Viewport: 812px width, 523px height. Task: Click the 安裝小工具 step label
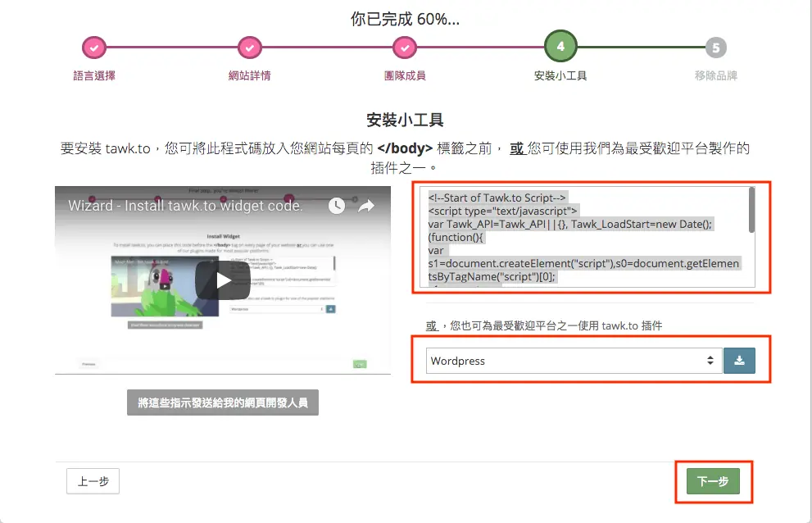[560, 75]
